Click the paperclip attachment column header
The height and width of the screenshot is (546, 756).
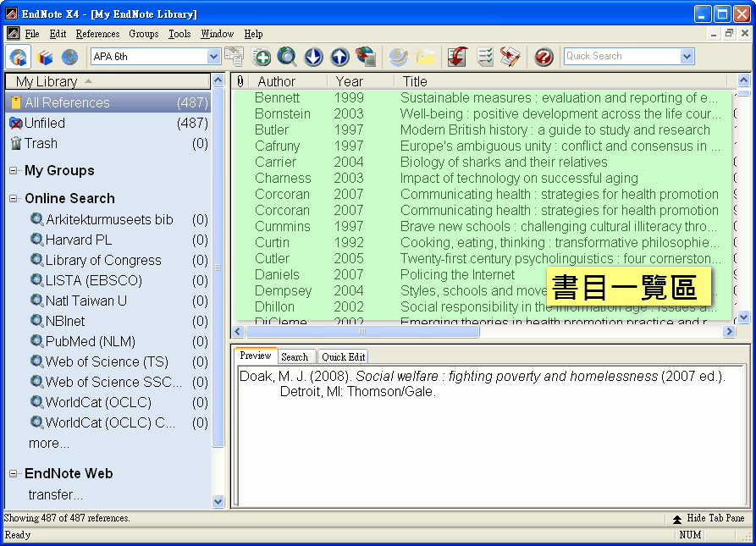(240, 81)
